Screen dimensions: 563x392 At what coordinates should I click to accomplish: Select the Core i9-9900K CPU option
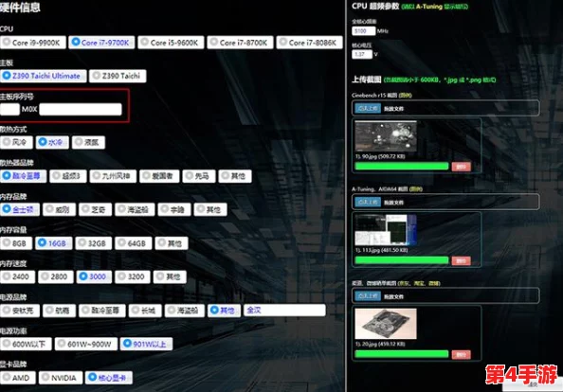[x=33, y=43]
